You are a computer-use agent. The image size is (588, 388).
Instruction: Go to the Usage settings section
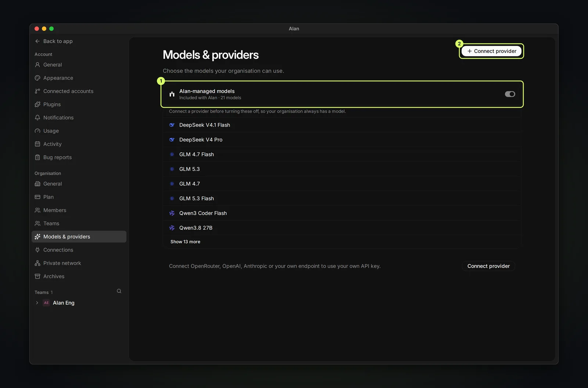(79, 131)
